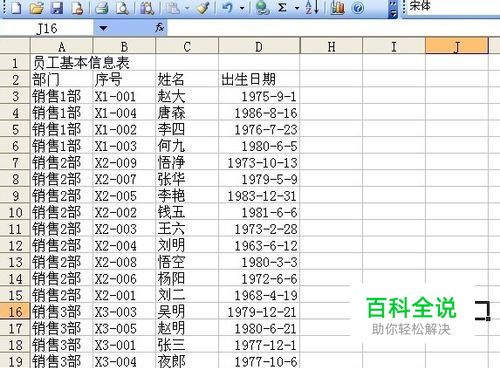Screen dimensions: 500x368
Task: Select column H header
Action: click(x=331, y=46)
